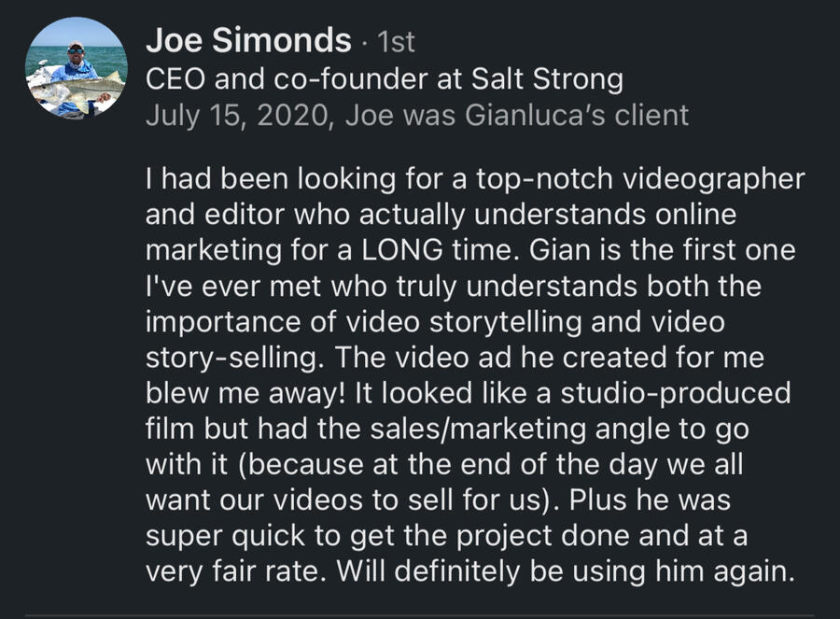Click "Will definitely be using him again"
The image size is (840, 619).
tap(563, 571)
